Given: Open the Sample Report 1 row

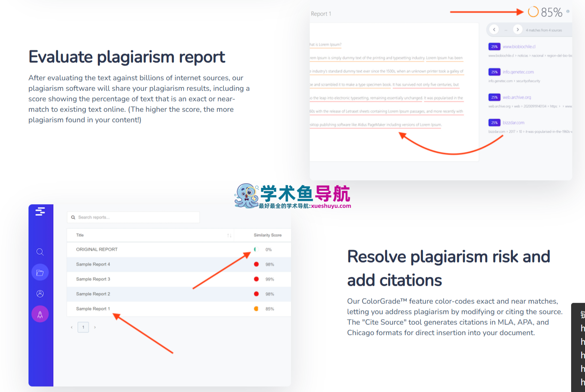Looking at the screenshot, I should [93, 309].
